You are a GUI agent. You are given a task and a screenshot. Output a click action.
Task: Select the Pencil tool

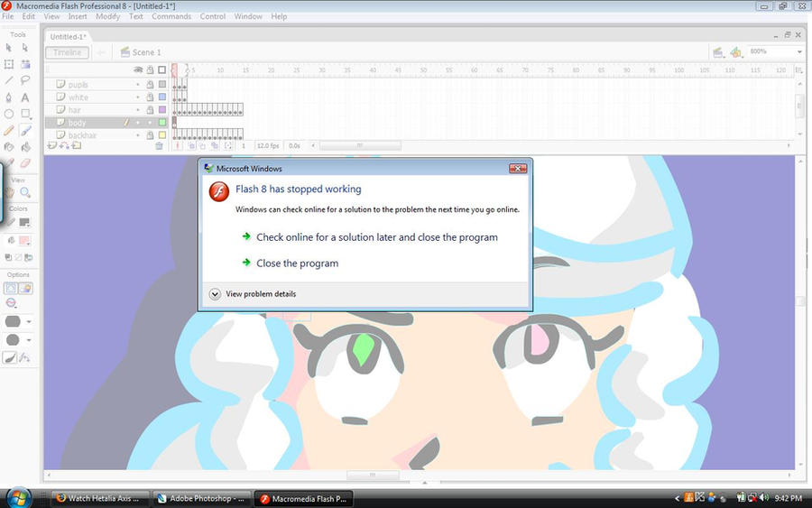(x=9, y=131)
